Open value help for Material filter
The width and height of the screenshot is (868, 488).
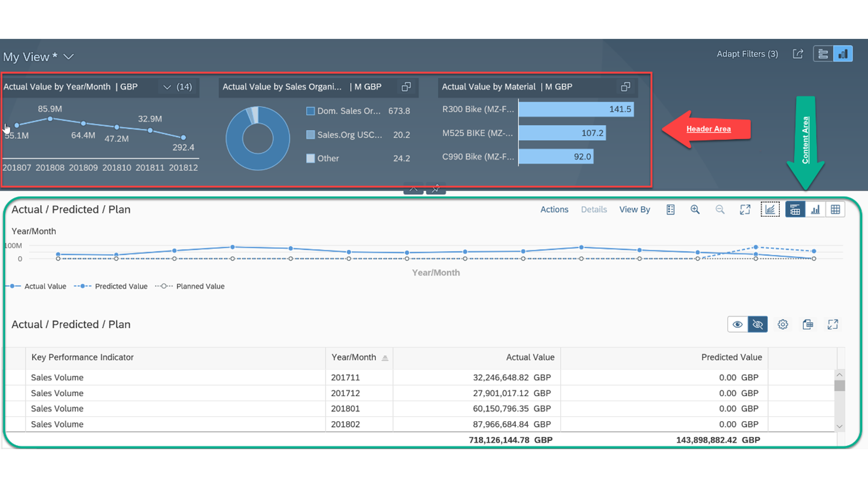click(x=626, y=87)
